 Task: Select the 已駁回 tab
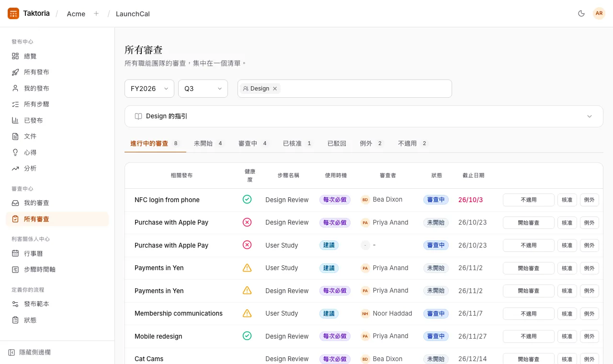click(337, 143)
